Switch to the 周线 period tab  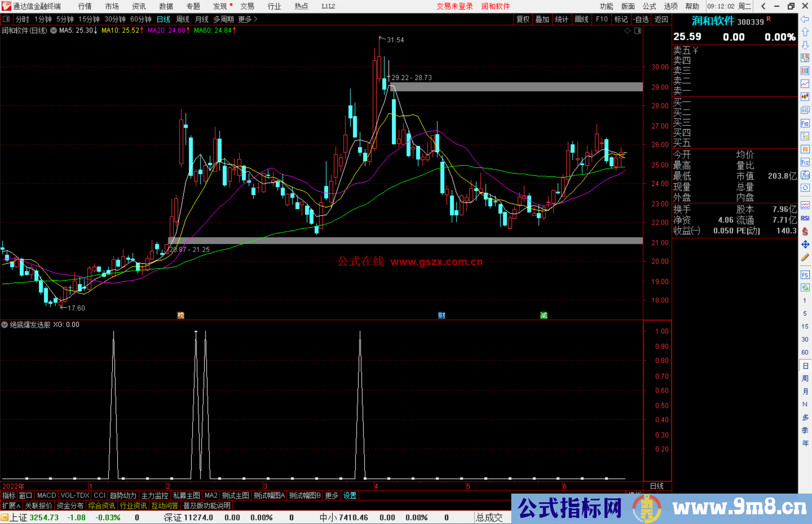tap(183, 19)
